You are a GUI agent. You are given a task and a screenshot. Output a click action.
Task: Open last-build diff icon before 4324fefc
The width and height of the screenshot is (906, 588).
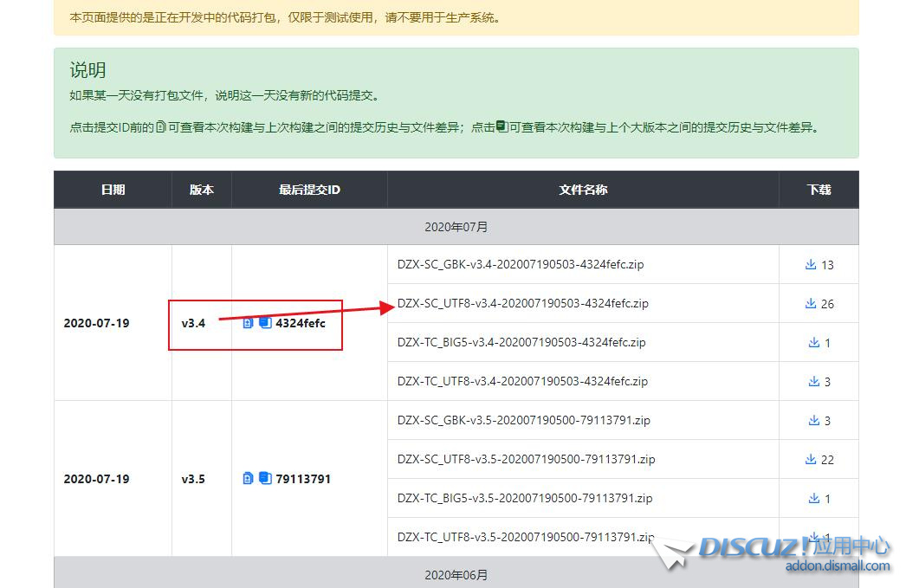(x=249, y=323)
